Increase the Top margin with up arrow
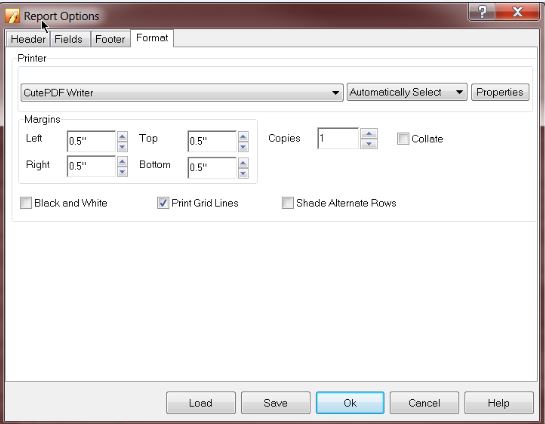545x424 pixels. (x=243, y=136)
